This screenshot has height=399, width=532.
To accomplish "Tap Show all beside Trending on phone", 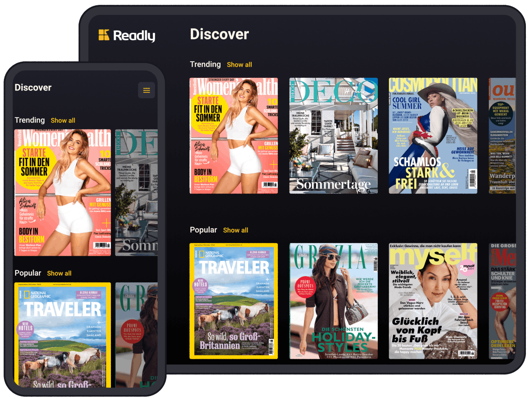I will pyautogui.click(x=63, y=121).
